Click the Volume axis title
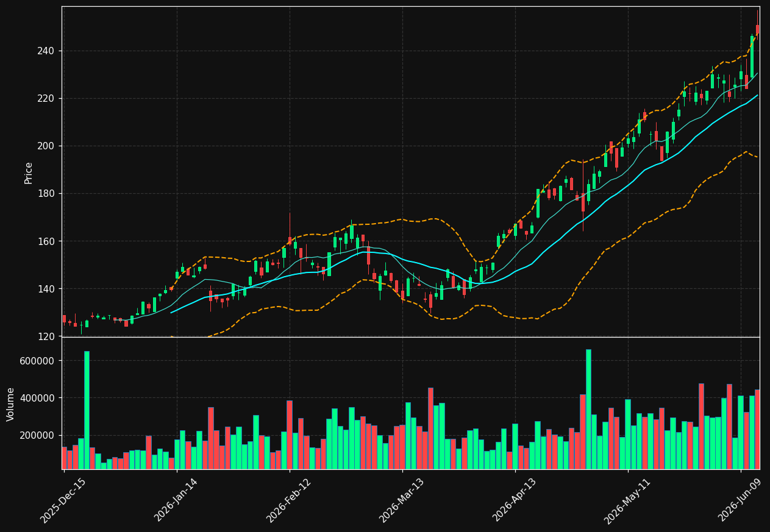Image resolution: width=770 pixels, height=532 pixels. (x=11, y=404)
